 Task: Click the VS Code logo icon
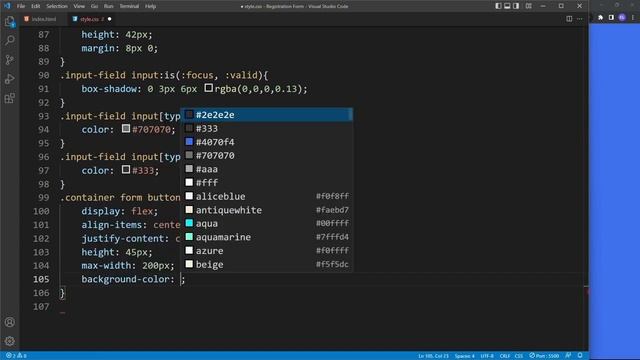click(7, 6)
